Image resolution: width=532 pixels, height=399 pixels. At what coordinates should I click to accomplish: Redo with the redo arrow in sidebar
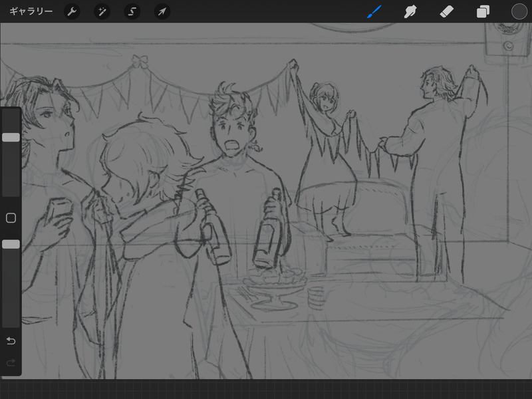tap(11, 362)
